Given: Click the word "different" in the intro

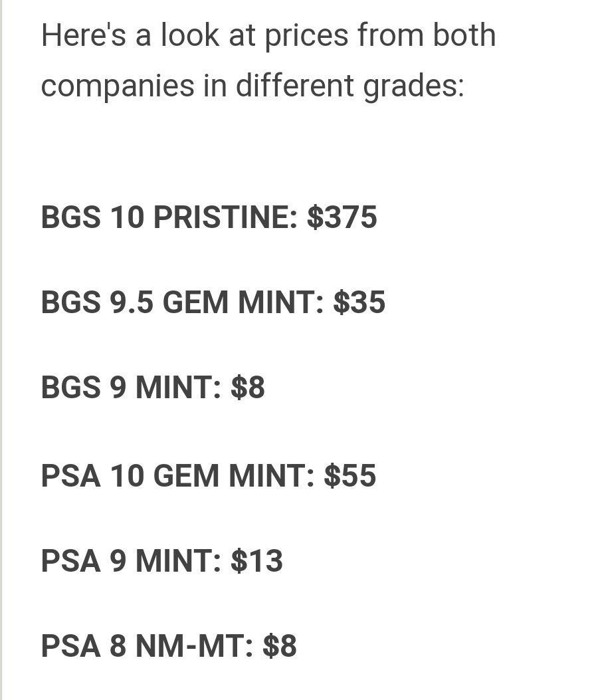Looking at the screenshot, I should (294, 85).
